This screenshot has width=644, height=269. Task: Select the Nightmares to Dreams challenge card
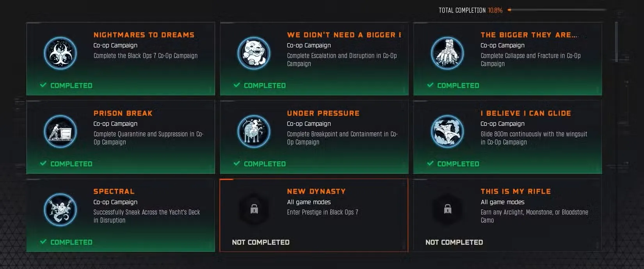click(x=120, y=59)
